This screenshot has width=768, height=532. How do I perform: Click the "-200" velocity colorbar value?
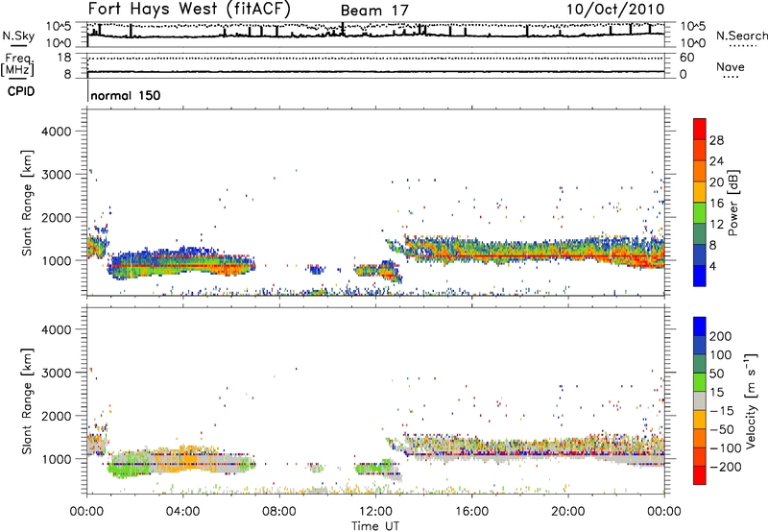[725, 467]
